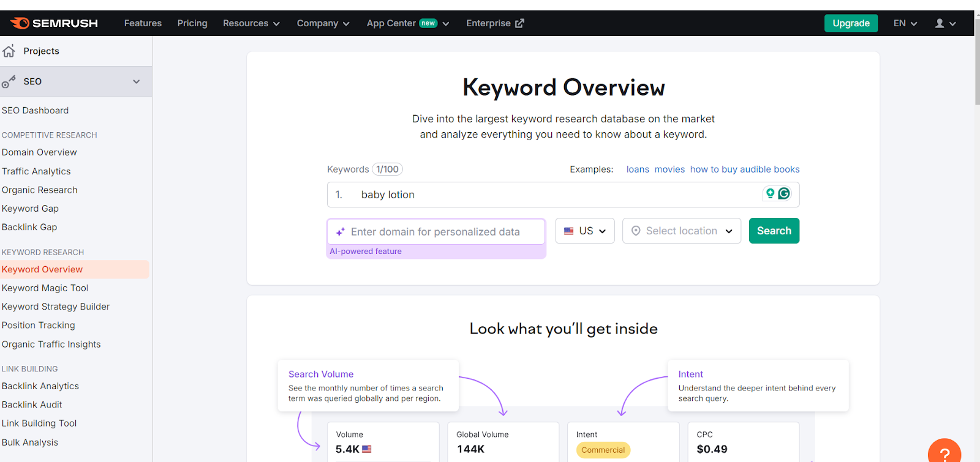Use 'how to buy audible books' example
This screenshot has width=980, height=462.
click(745, 170)
